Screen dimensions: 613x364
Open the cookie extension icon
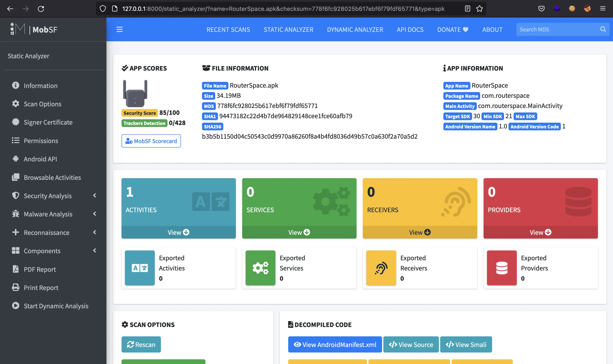coord(572,9)
